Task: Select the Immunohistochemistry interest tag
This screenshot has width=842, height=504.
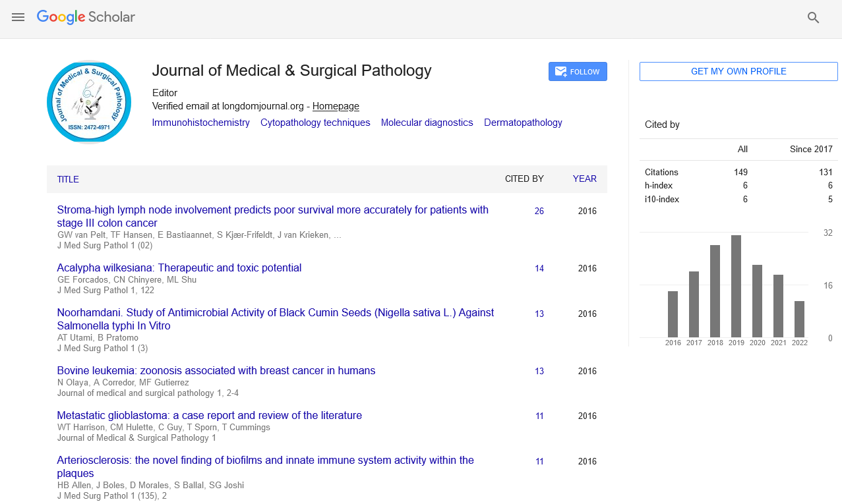Action: 200,123
